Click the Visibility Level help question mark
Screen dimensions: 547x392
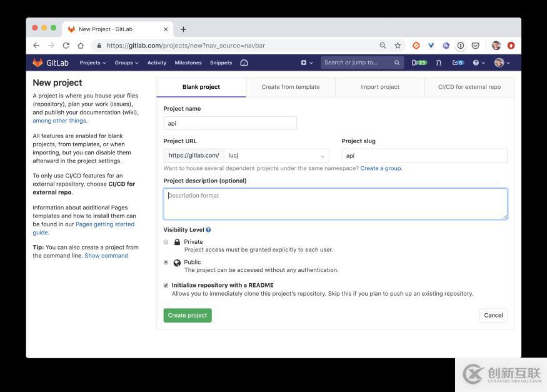(208, 230)
